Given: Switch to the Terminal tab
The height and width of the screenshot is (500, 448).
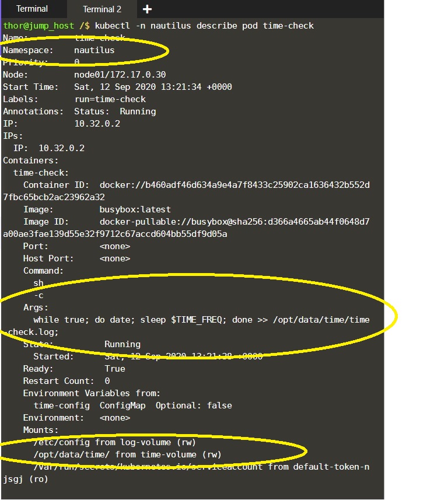Looking at the screenshot, I should tap(32, 9).
